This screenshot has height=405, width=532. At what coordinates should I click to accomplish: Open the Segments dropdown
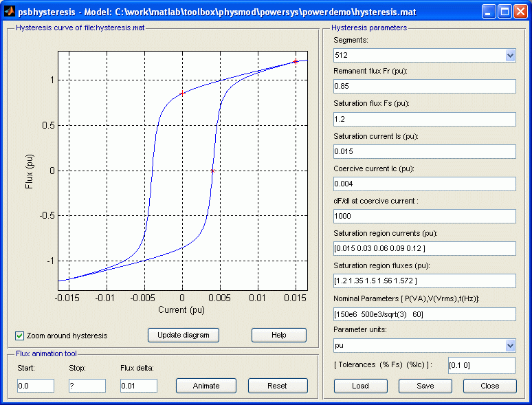510,55
